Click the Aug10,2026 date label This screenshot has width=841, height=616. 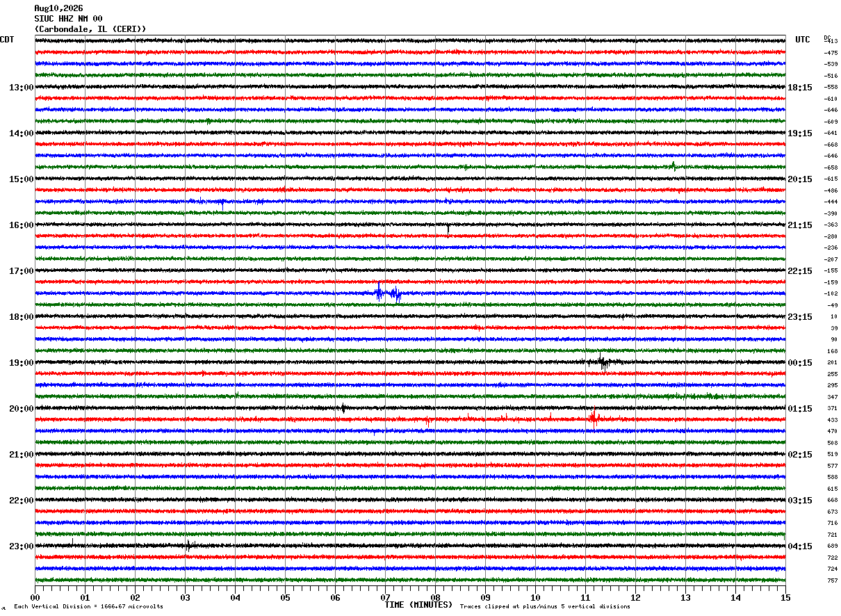(x=58, y=8)
